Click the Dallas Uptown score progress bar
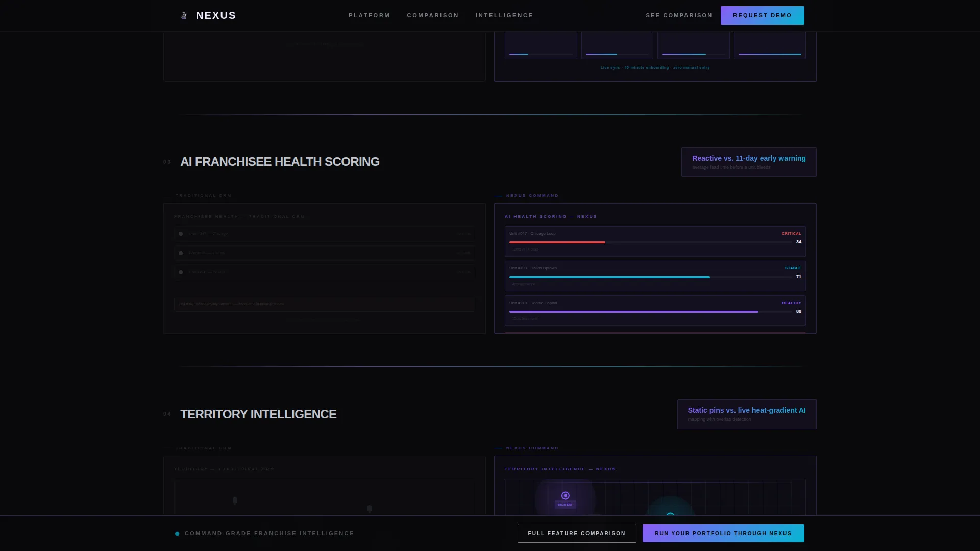The width and height of the screenshot is (980, 551). [x=651, y=277]
